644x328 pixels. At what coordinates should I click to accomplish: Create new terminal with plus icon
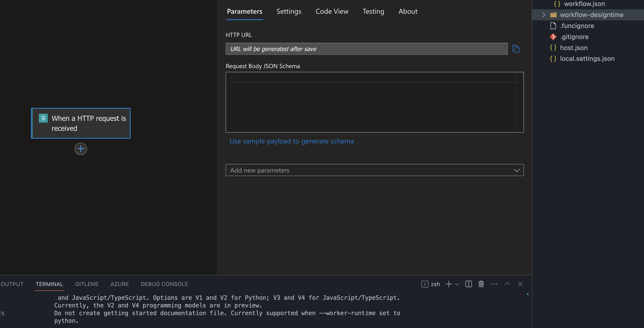(x=449, y=284)
